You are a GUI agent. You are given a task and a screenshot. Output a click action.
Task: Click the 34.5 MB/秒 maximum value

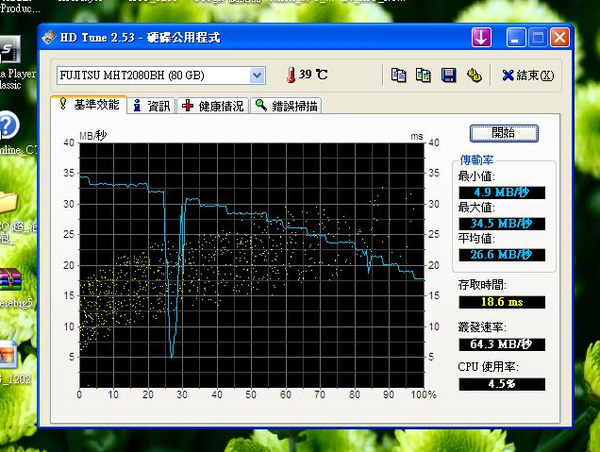coord(502,224)
